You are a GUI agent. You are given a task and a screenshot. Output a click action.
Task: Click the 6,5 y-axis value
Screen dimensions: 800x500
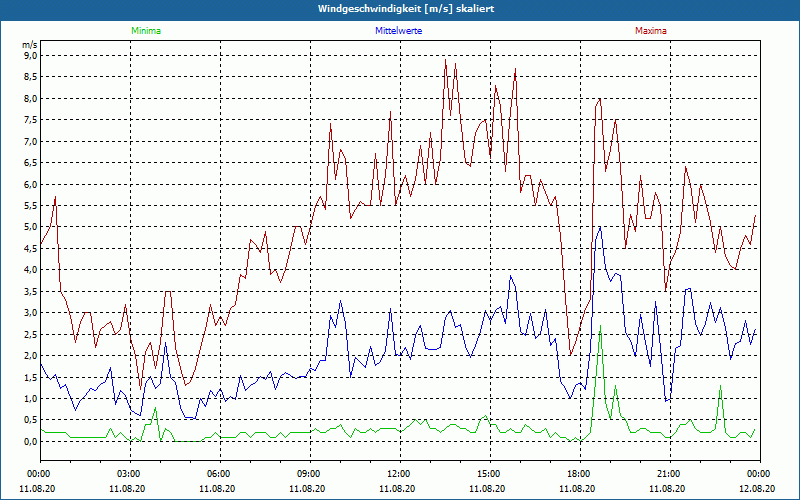coord(31,163)
